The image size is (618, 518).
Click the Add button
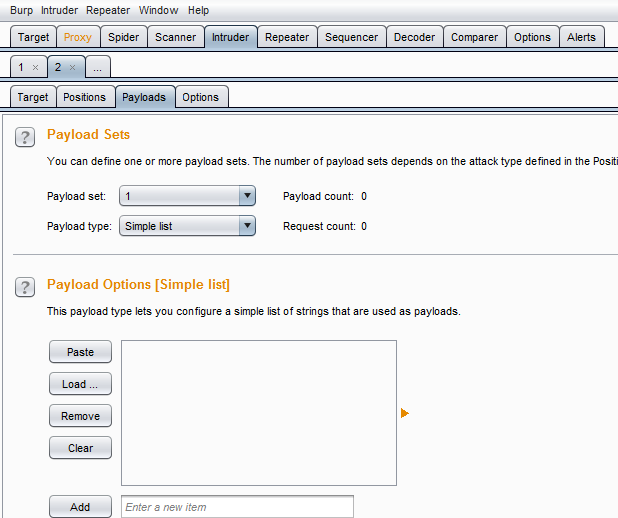tap(80, 507)
